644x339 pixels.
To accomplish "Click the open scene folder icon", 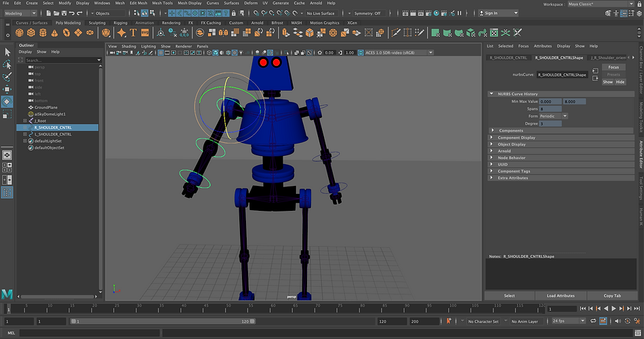I will pos(57,13).
